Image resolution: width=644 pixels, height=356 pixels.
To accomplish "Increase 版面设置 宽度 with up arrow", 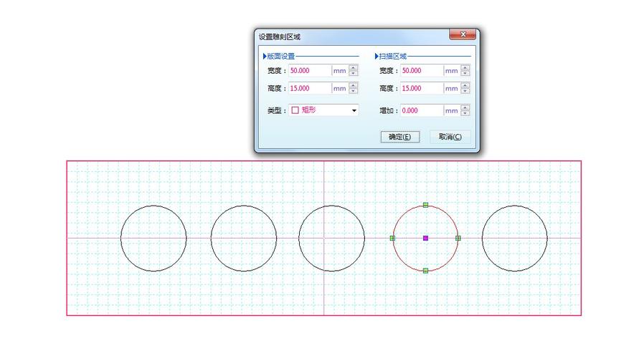I will pyautogui.click(x=354, y=68).
